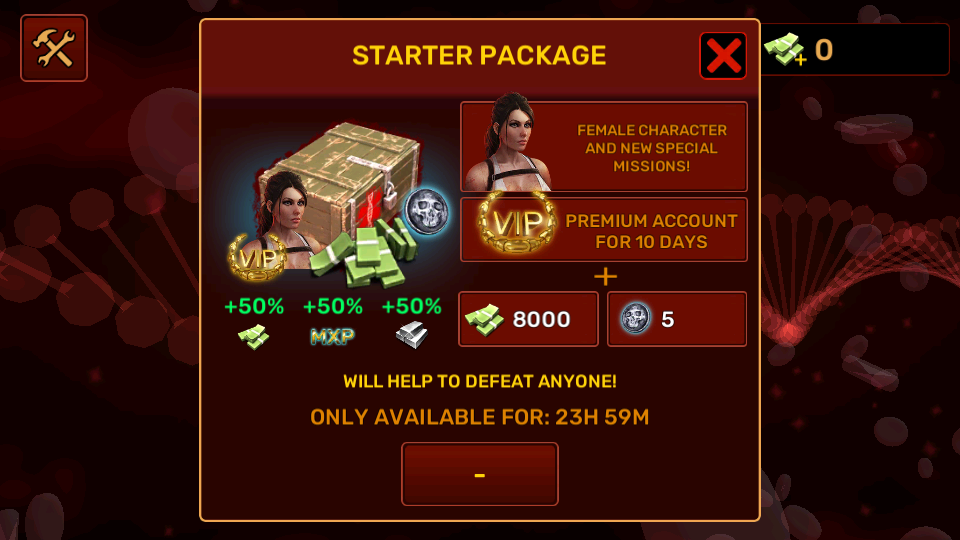Screen dimensions: 960x540
Task: Open the hammer and wrench settings icon
Action: click(x=54, y=48)
